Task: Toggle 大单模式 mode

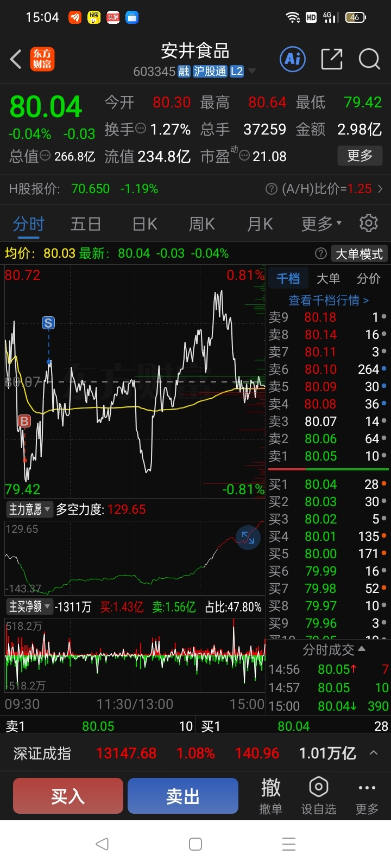Action: tap(359, 253)
